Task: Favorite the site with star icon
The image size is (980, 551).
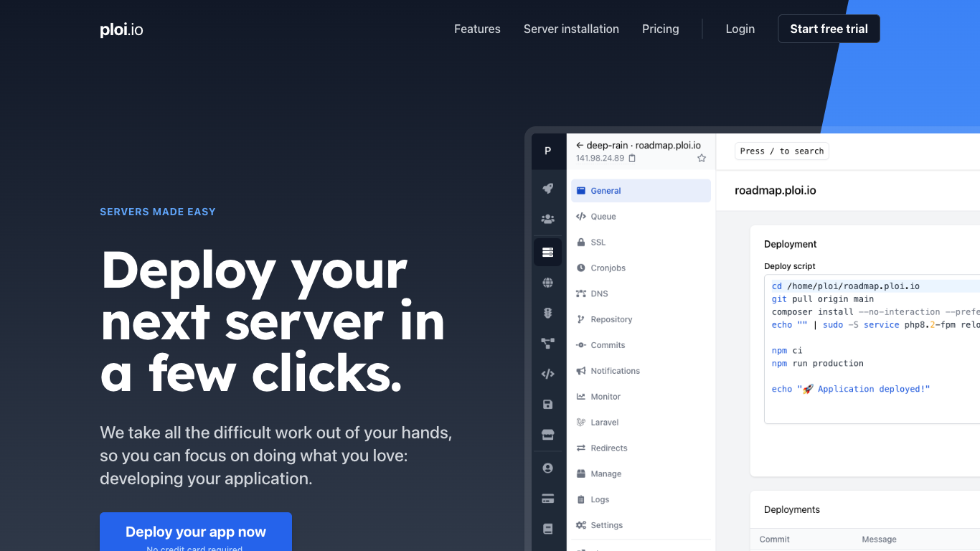Action: pyautogui.click(x=702, y=158)
